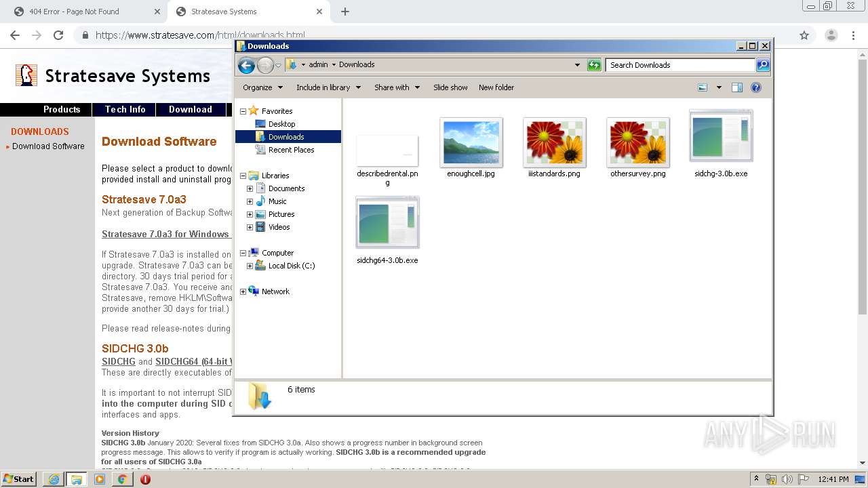Click the Explorer help question mark icon
The image size is (868, 488).
pos(756,87)
